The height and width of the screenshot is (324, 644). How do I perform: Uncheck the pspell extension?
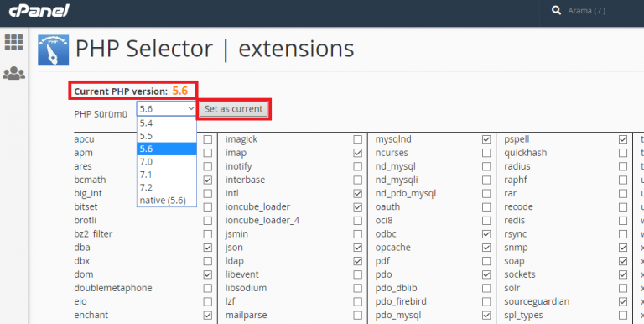[x=623, y=139]
